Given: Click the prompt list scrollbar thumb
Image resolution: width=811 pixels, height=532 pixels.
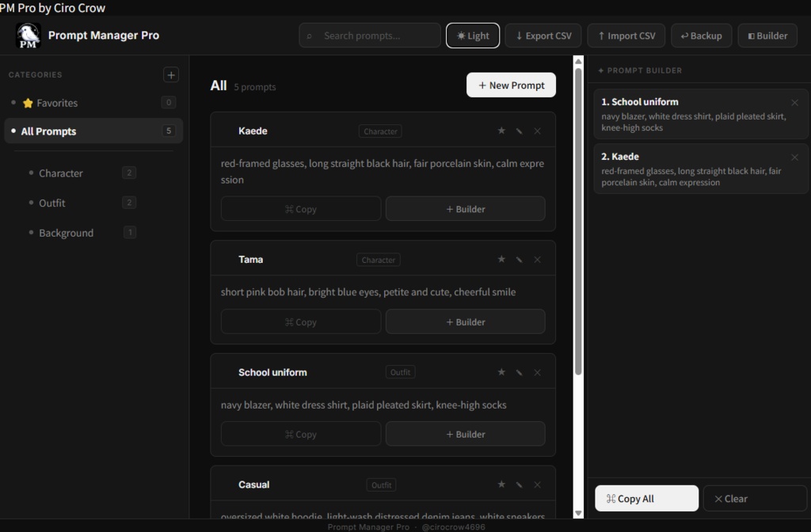Looking at the screenshot, I should pyautogui.click(x=578, y=222).
